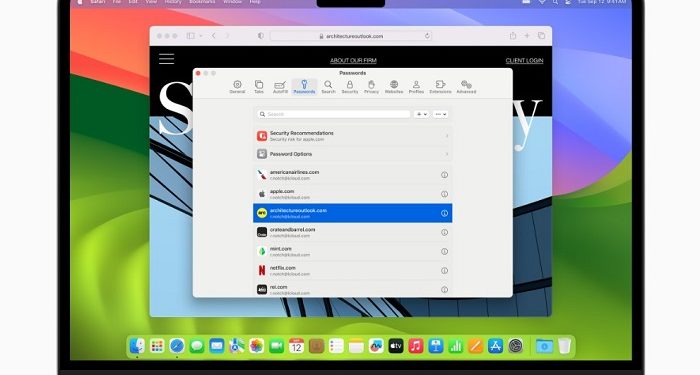Open FaceTime from the Dock
The width and height of the screenshot is (700, 375).
[x=276, y=346]
